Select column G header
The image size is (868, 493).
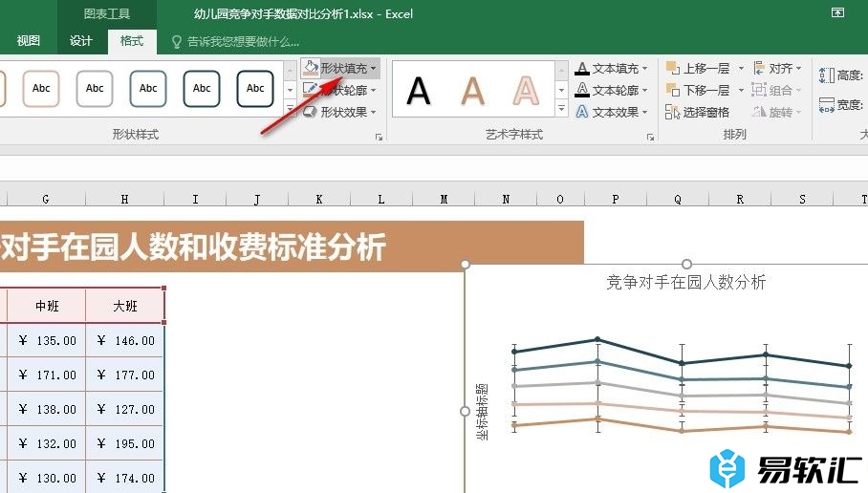pos(45,199)
